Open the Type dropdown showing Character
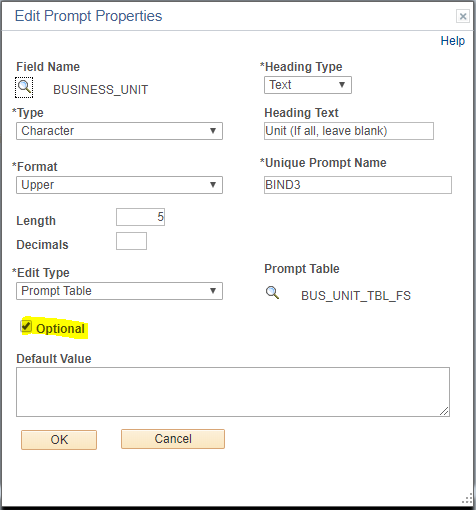The width and height of the screenshot is (476, 510). 119,131
